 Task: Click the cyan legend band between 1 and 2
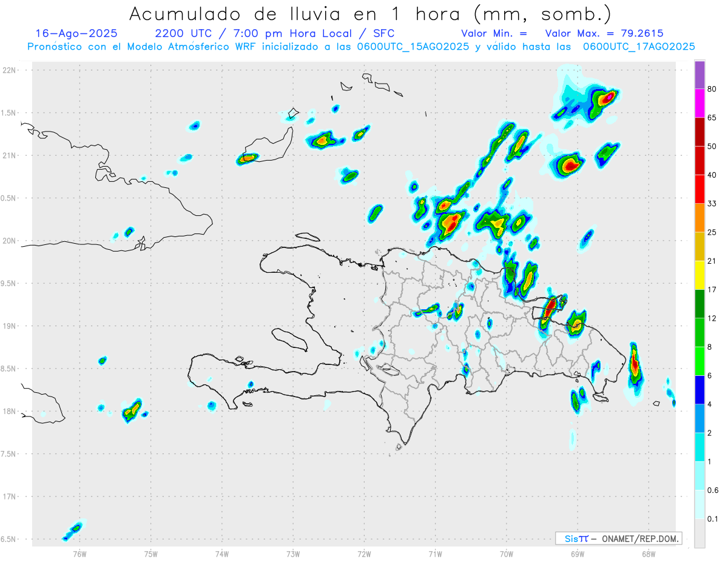click(x=699, y=447)
